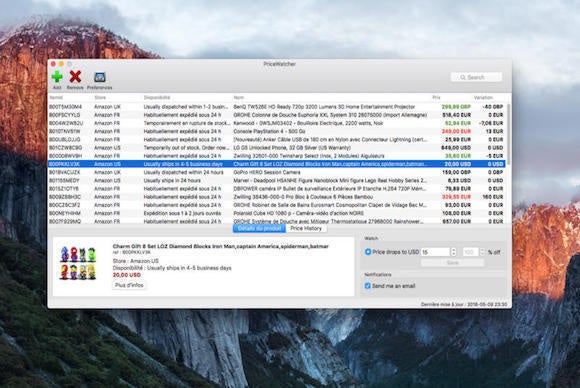Viewport: 580px width, 388px height.
Task: Select the LG G5 Unlocked Phone row
Action: click(x=277, y=148)
